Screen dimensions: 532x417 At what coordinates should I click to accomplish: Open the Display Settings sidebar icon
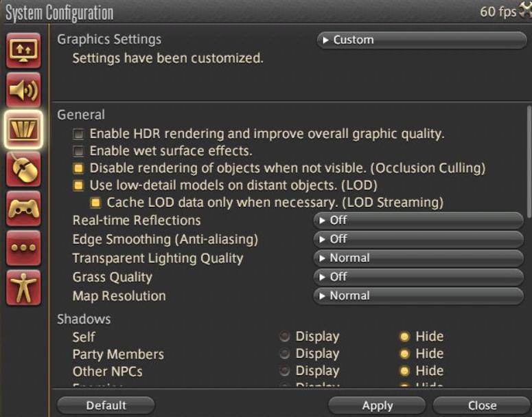(23, 50)
